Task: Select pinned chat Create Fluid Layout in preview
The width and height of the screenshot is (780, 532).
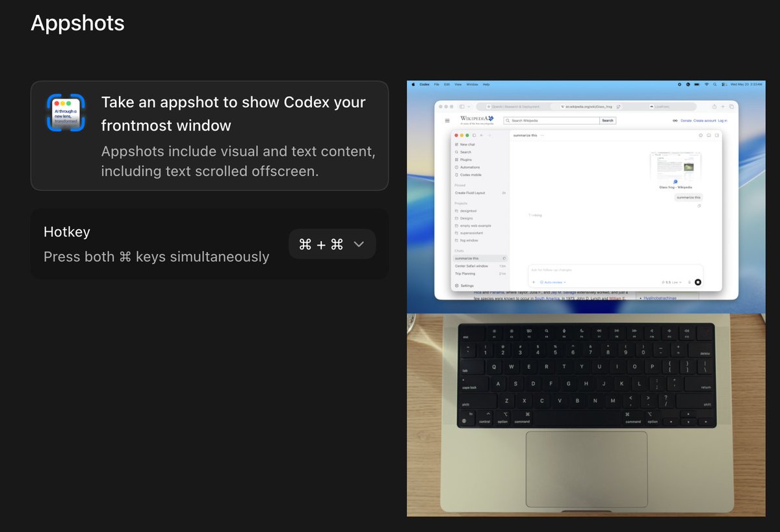Action: click(480, 193)
